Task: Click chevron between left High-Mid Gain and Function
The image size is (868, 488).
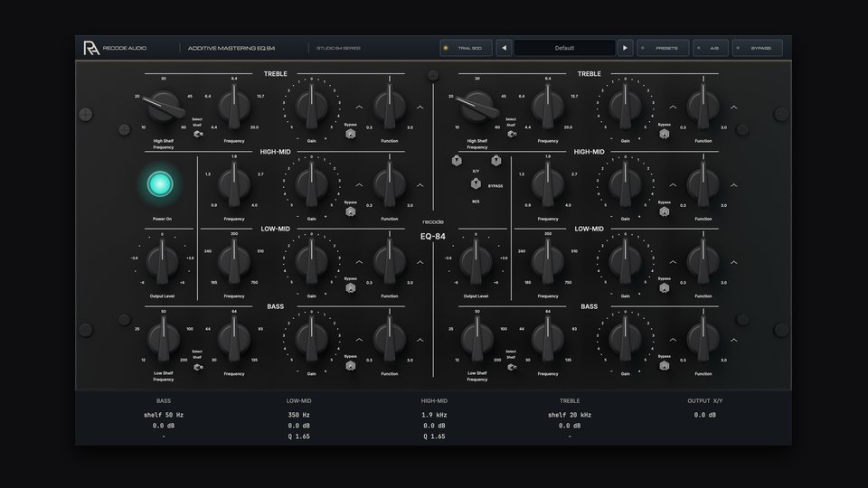Action: pyautogui.click(x=359, y=184)
